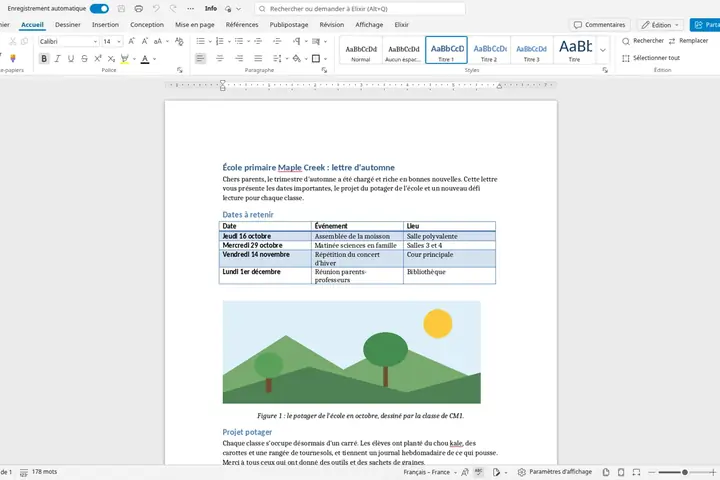720x480 pixels.
Task: Click the 178 mots word count
Action: pyautogui.click(x=45, y=472)
